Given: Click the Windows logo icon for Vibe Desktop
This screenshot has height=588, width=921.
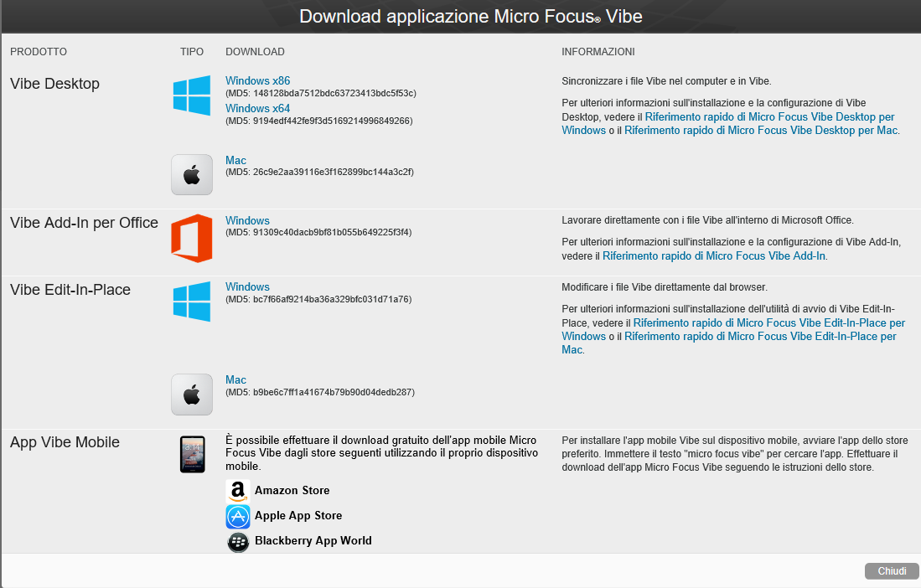Looking at the screenshot, I should point(191,95).
